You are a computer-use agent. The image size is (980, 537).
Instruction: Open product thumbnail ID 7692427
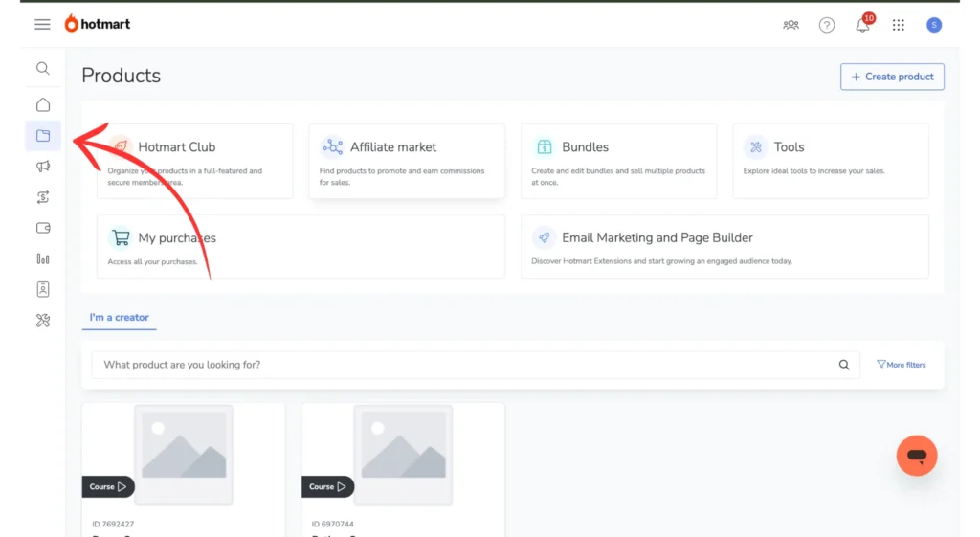pos(184,455)
